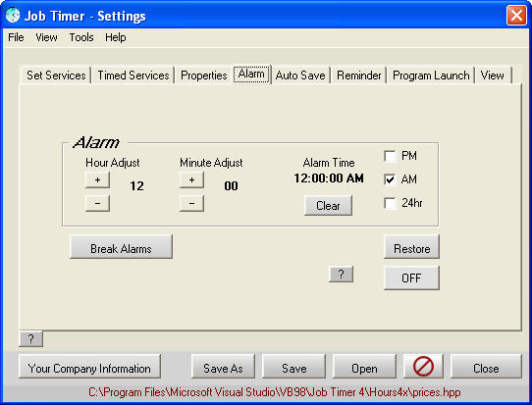Open the File menu
532x405 pixels.
(x=16, y=37)
